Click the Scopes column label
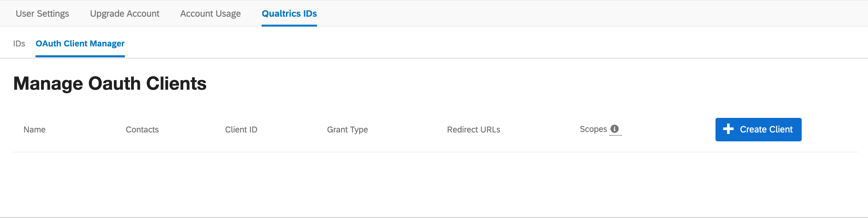 coord(593,129)
